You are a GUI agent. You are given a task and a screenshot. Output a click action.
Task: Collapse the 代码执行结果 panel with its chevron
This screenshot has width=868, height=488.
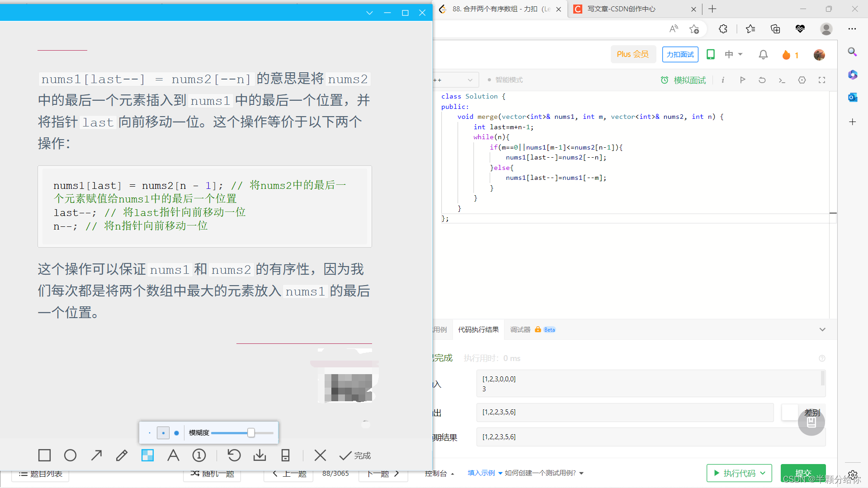822,329
